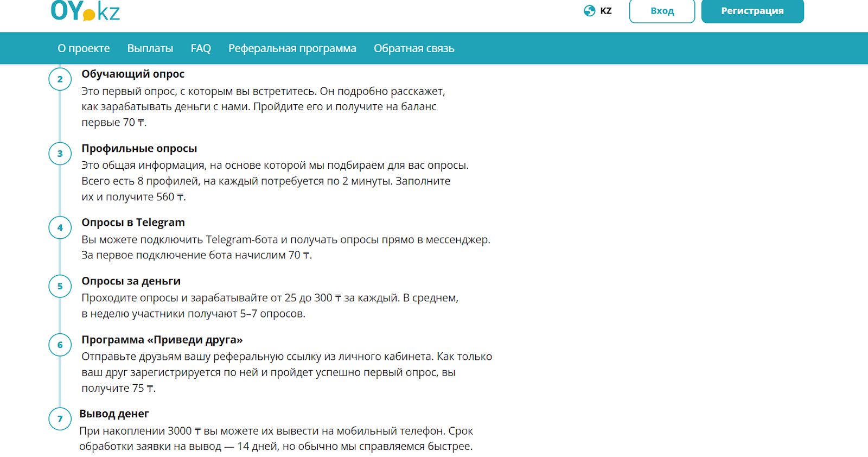The width and height of the screenshot is (868, 457).
Task: Open the Выплаты menu item
Action: 150,48
